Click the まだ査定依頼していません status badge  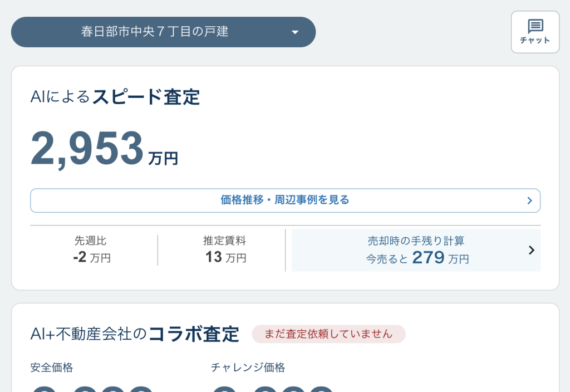(x=328, y=334)
